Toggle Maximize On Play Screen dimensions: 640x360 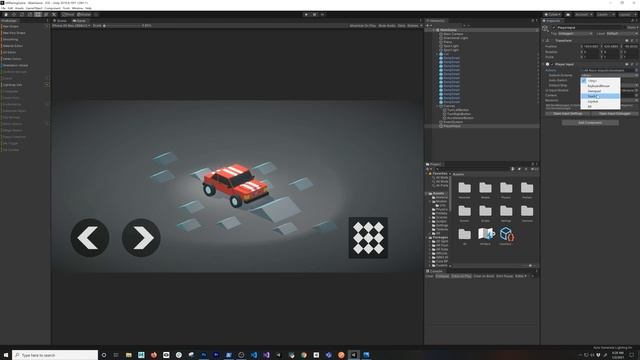click(x=362, y=25)
